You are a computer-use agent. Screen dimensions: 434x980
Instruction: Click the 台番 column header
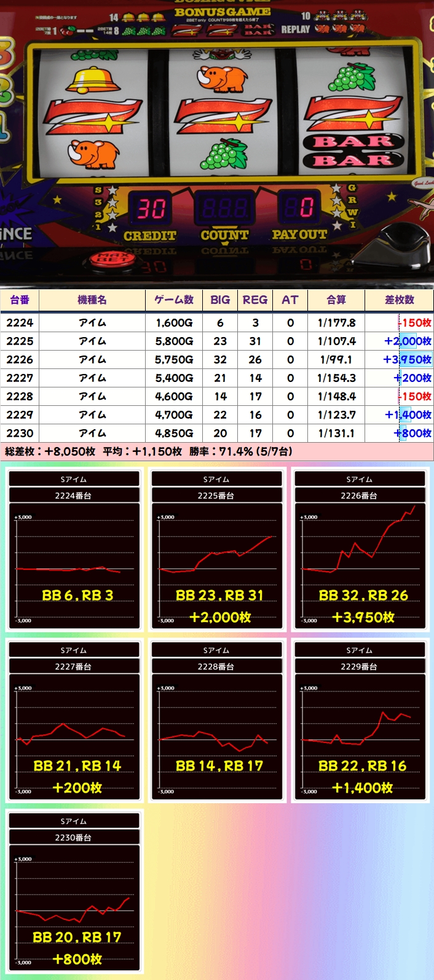coord(20,300)
